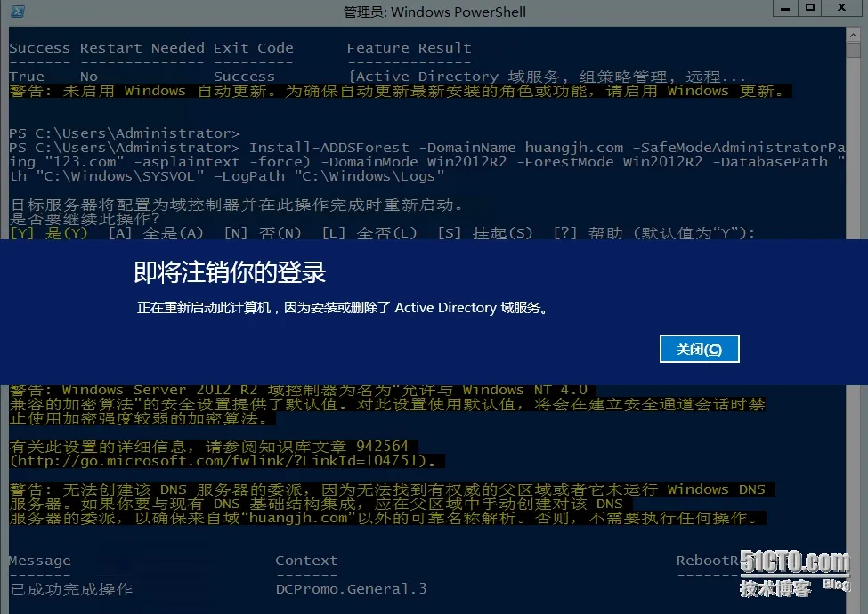Click the scrollbar up arrow

853,35
